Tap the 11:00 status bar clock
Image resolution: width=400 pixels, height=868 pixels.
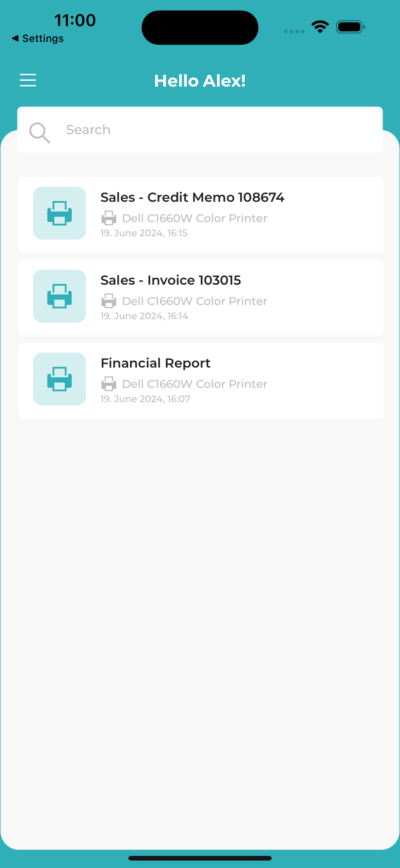(x=75, y=20)
